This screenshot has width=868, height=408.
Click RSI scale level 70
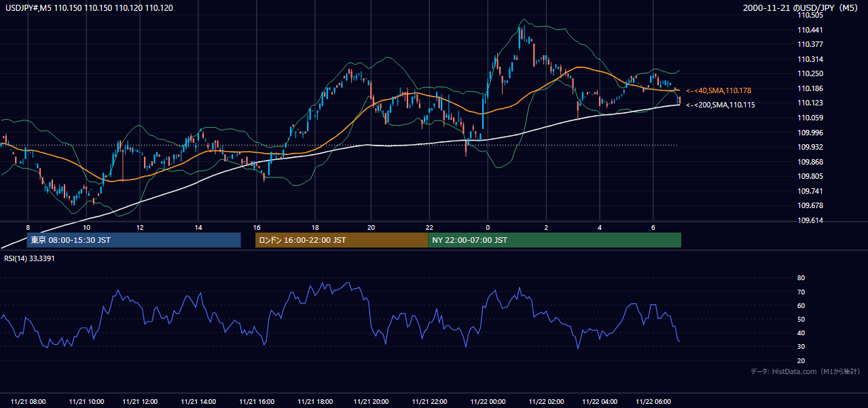click(x=801, y=292)
